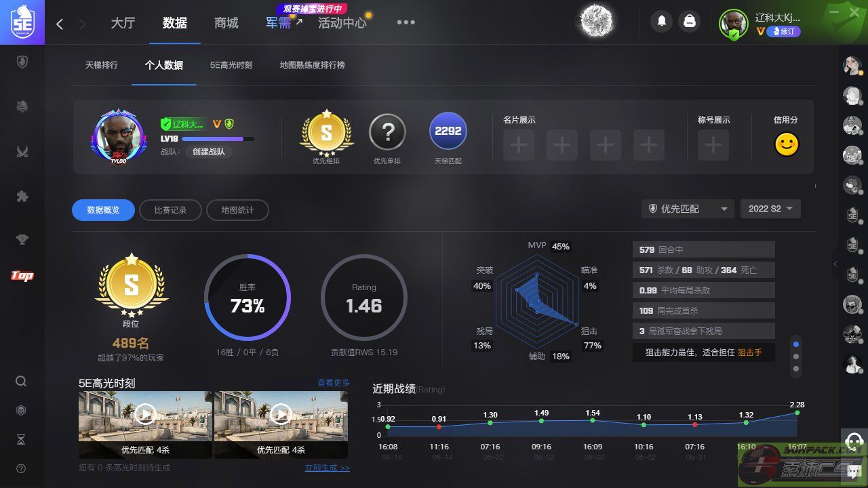Click the smiley credit score icon

click(787, 144)
